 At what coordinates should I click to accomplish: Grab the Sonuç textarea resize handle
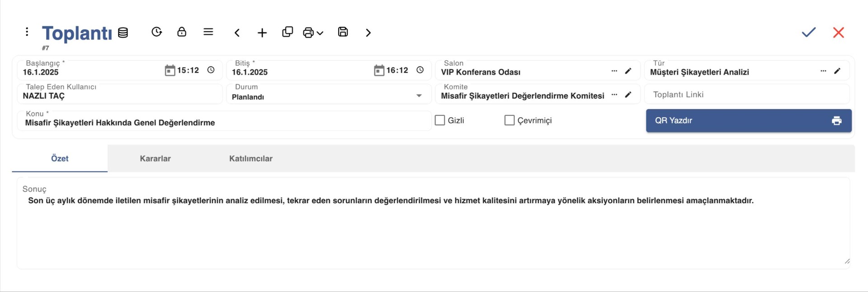(847, 261)
